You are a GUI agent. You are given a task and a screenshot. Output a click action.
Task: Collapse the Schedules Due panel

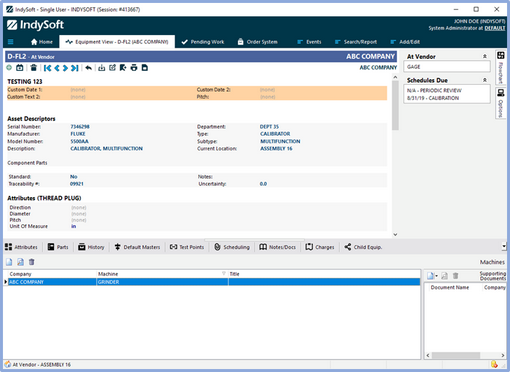tap(485, 80)
